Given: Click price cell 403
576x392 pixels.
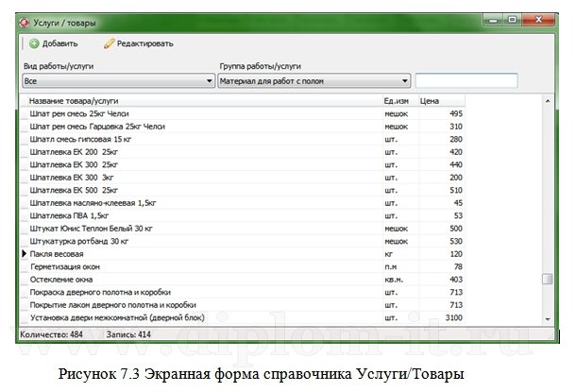Looking at the screenshot, I should (x=442, y=280).
